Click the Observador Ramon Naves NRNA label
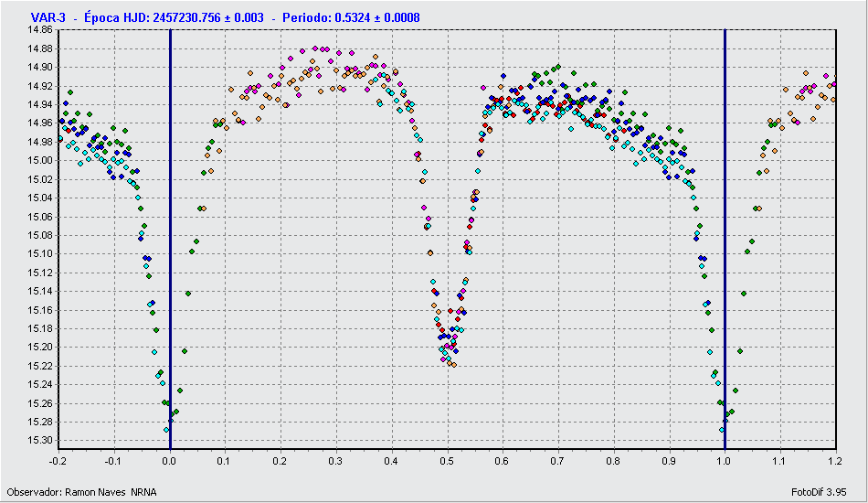This screenshot has width=868, height=503. [x=81, y=492]
